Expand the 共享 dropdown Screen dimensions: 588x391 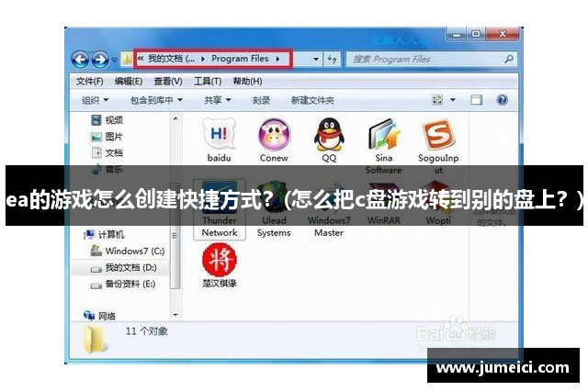(217, 100)
